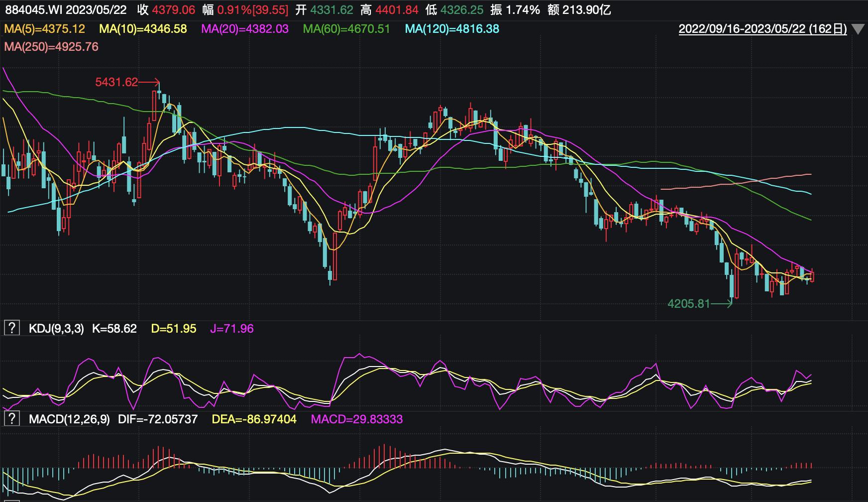Select the MA(5) moving average label
The image size is (868, 502).
pyautogui.click(x=45, y=29)
